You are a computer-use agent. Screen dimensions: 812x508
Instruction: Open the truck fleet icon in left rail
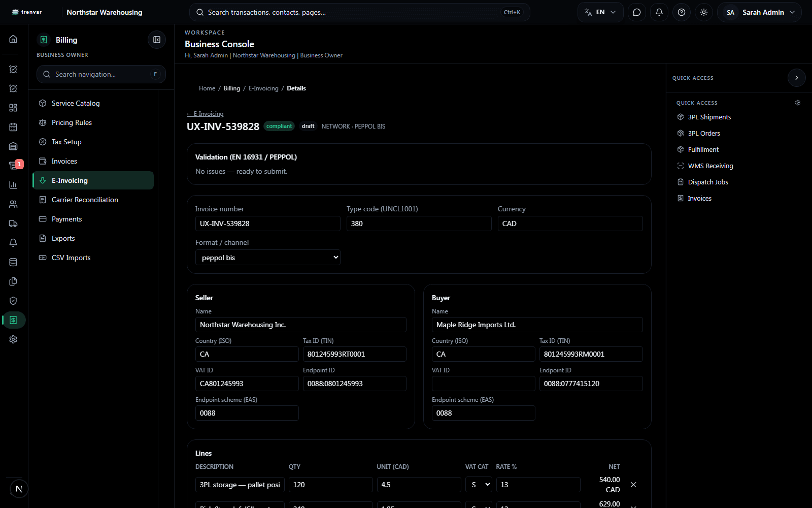[x=13, y=224]
